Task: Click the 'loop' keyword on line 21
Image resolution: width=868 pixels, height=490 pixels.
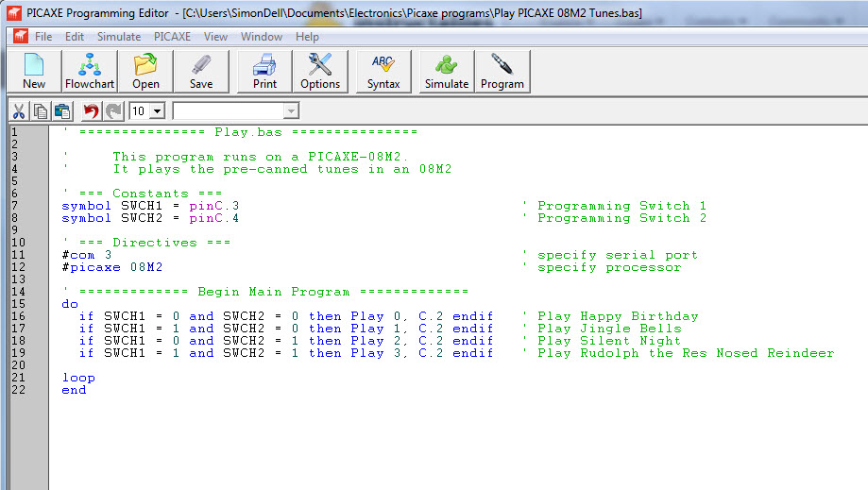Action: point(78,378)
